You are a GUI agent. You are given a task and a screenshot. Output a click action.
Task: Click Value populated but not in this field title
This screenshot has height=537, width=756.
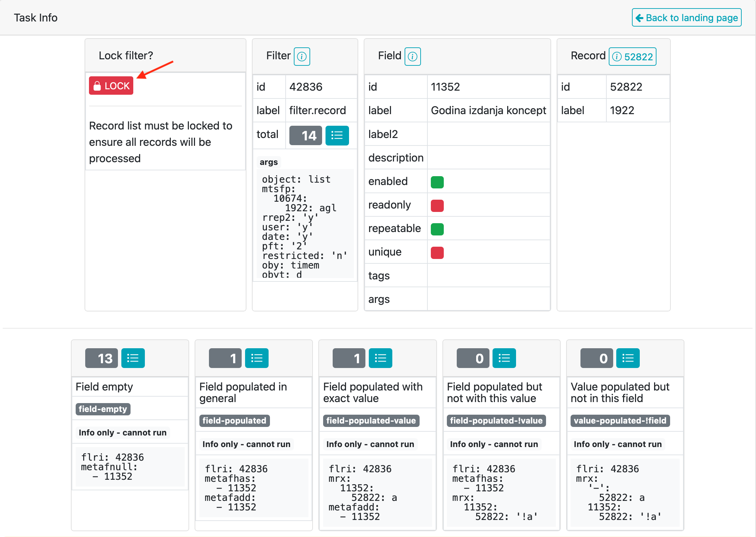point(620,393)
